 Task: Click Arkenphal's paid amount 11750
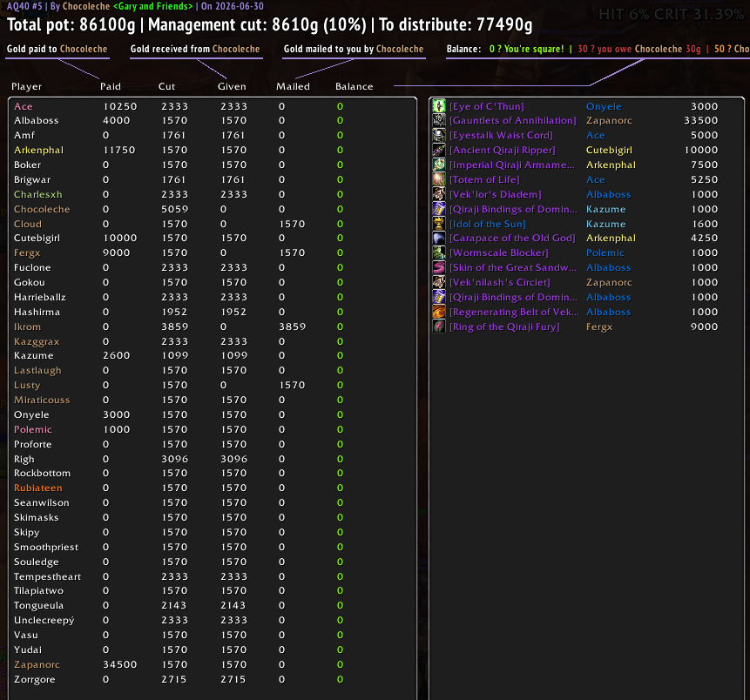point(119,150)
